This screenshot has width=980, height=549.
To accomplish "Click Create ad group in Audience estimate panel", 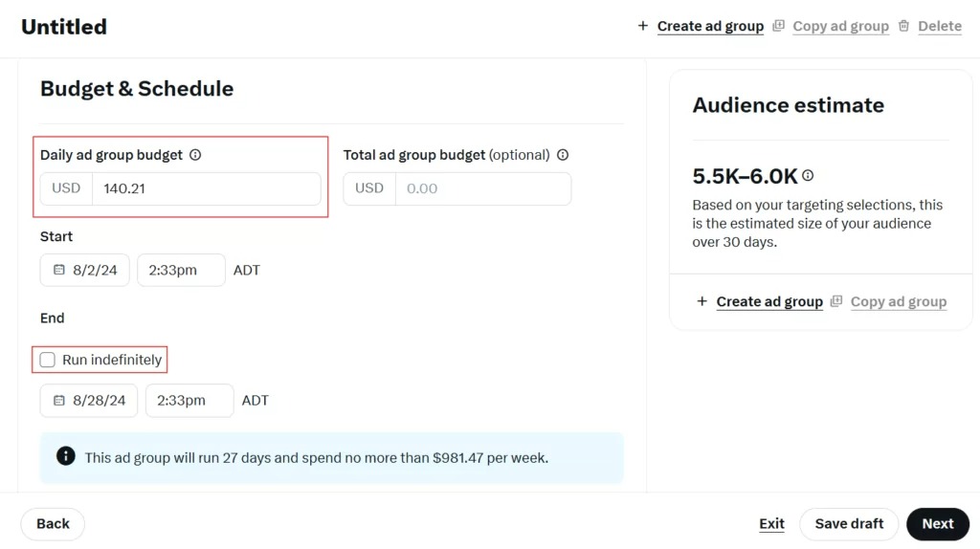I will (769, 301).
